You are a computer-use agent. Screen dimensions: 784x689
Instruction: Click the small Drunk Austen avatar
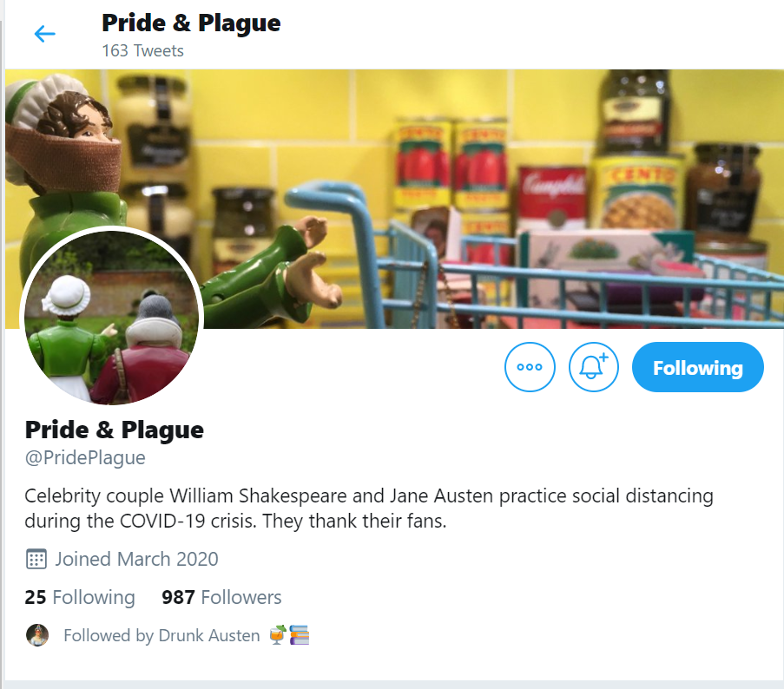[x=37, y=635]
